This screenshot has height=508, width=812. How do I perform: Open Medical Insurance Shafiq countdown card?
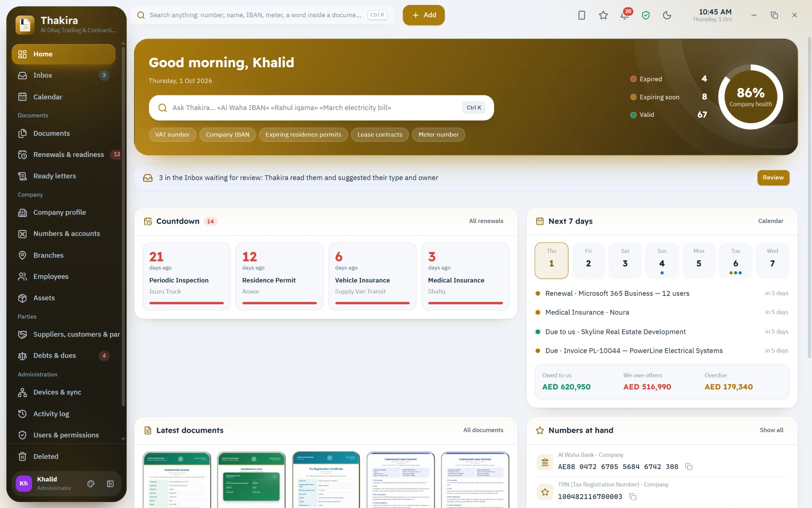click(x=465, y=276)
